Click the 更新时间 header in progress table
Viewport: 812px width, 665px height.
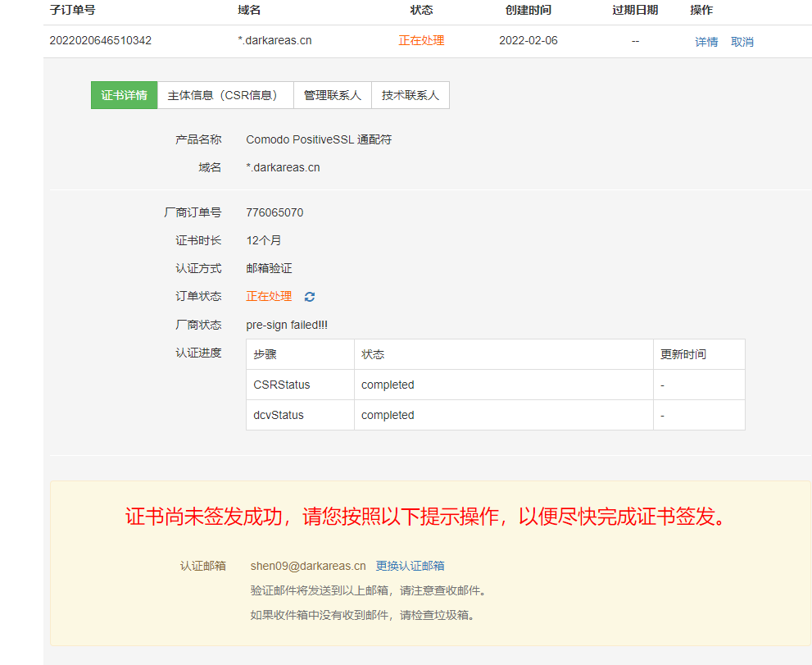(683, 354)
